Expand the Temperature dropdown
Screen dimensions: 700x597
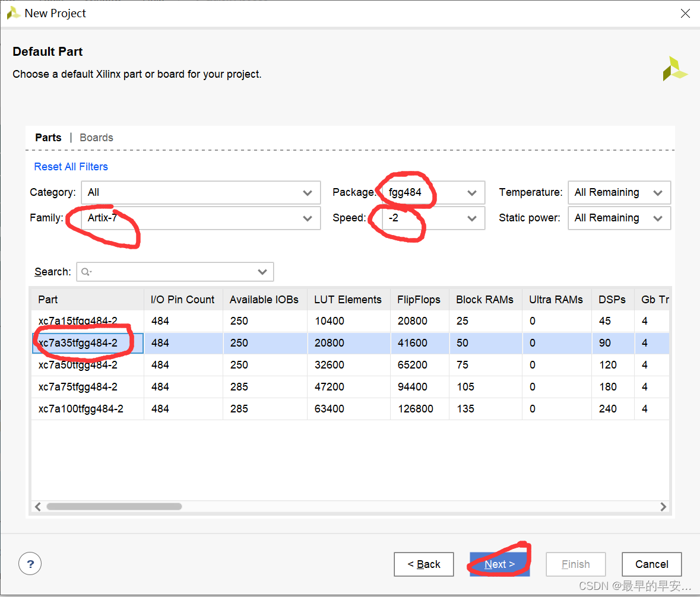tap(619, 192)
